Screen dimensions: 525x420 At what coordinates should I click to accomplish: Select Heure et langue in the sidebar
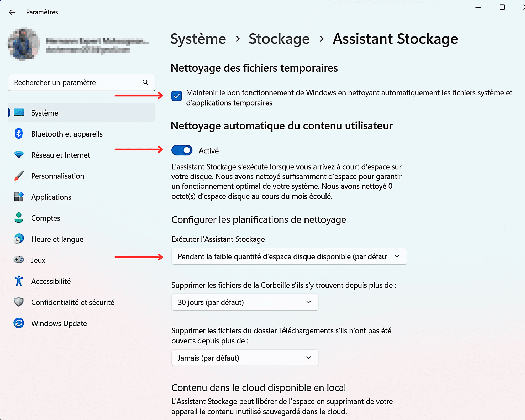pos(57,239)
